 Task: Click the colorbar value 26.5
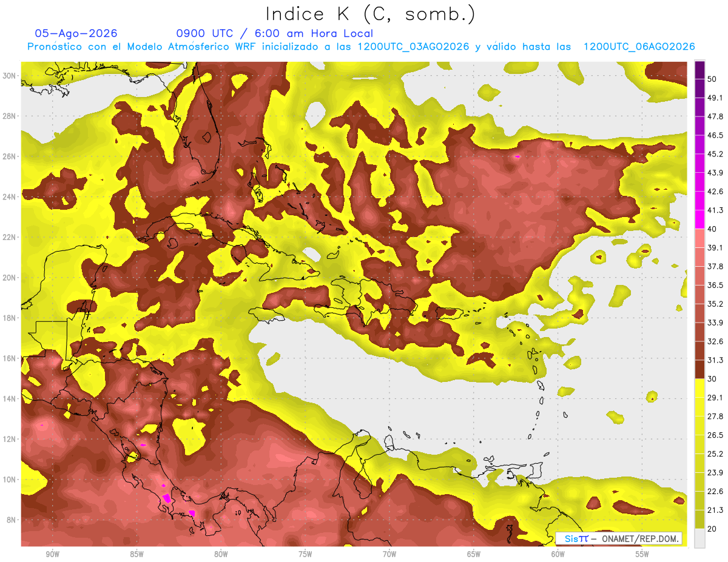[716, 435]
